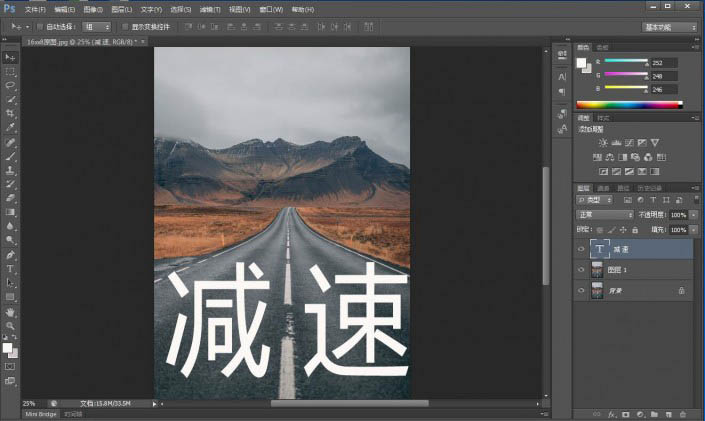Open the fill slider arrow
Image resolution: width=705 pixels, height=421 pixels.
coord(694,230)
